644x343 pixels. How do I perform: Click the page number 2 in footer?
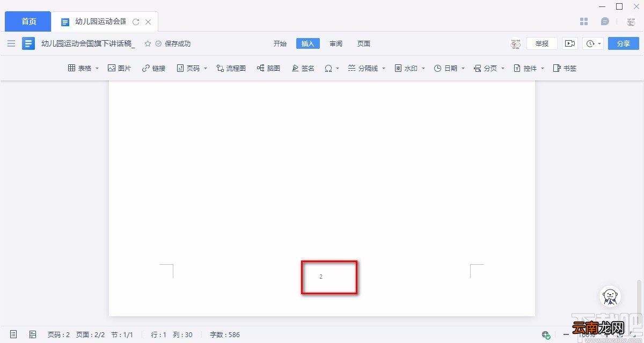click(321, 277)
